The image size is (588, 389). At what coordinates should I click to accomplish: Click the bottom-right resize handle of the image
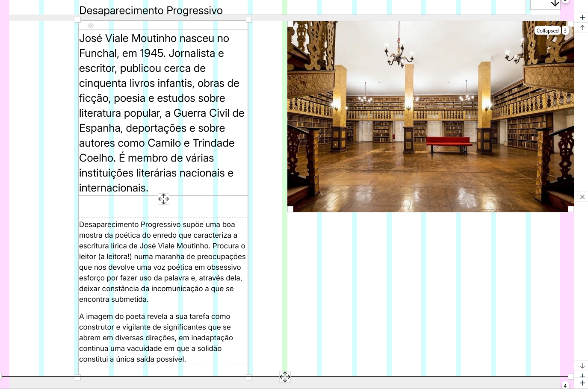pyautogui.click(x=571, y=209)
